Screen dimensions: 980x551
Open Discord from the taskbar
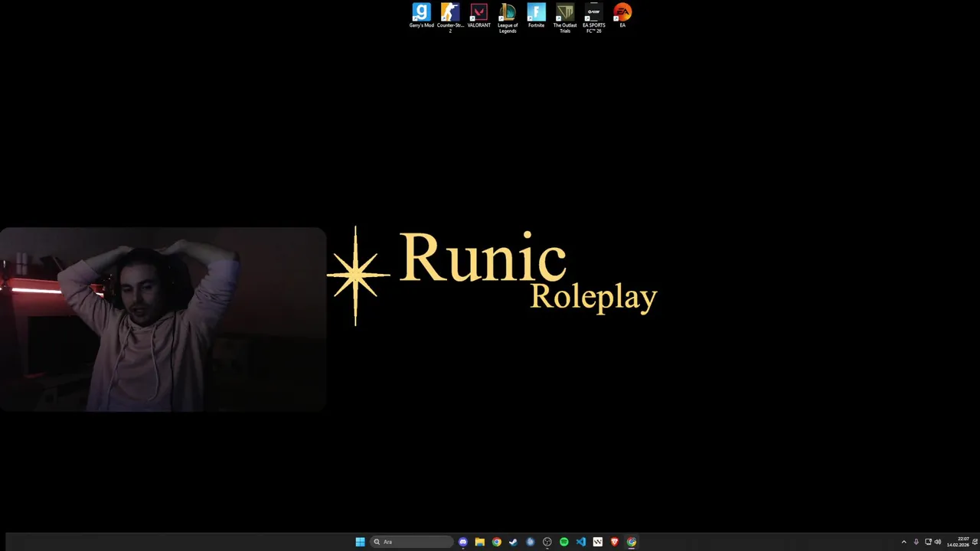463,542
